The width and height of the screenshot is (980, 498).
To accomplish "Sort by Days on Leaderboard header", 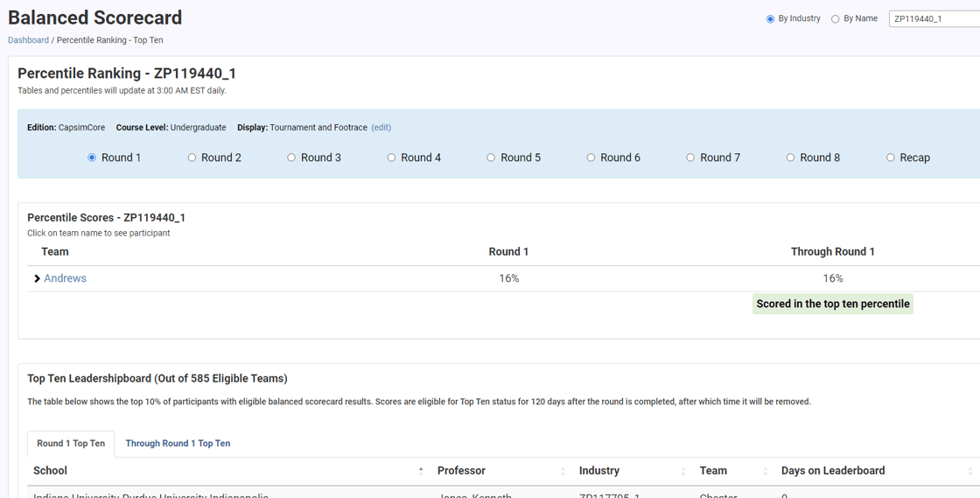I will coord(833,471).
